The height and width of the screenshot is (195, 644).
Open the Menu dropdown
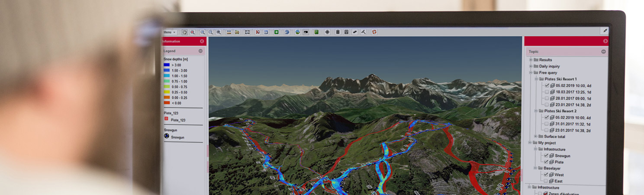tap(169, 32)
